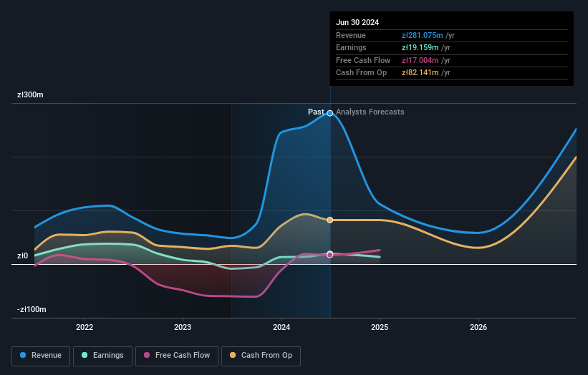Click the 2024 x-axis label

click(281, 327)
